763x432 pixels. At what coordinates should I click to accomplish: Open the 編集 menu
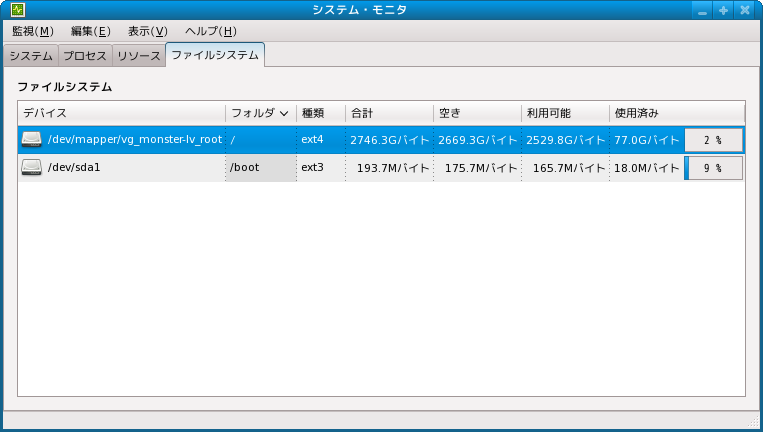click(x=90, y=32)
